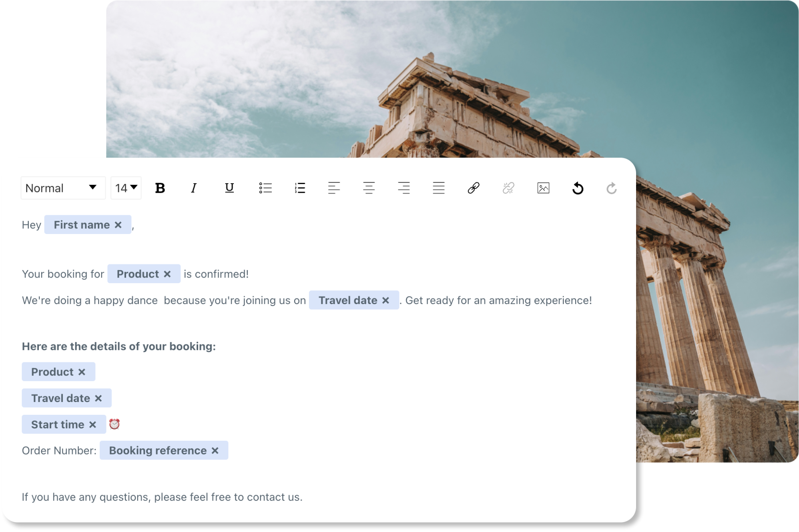Screen dimensions: 799x532
Task: Remove link with unlink icon
Action: pyautogui.click(x=508, y=188)
